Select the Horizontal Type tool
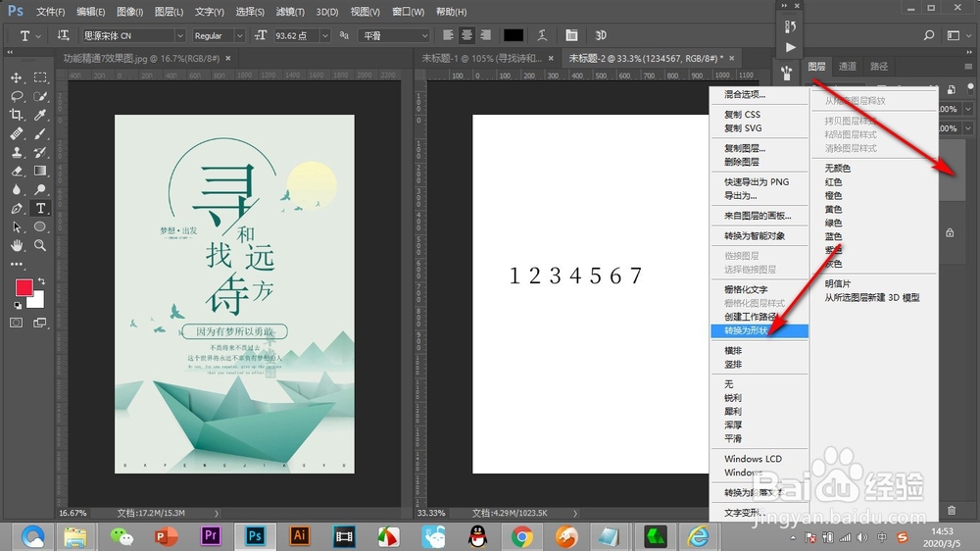Image resolution: width=980 pixels, height=551 pixels. click(x=40, y=208)
